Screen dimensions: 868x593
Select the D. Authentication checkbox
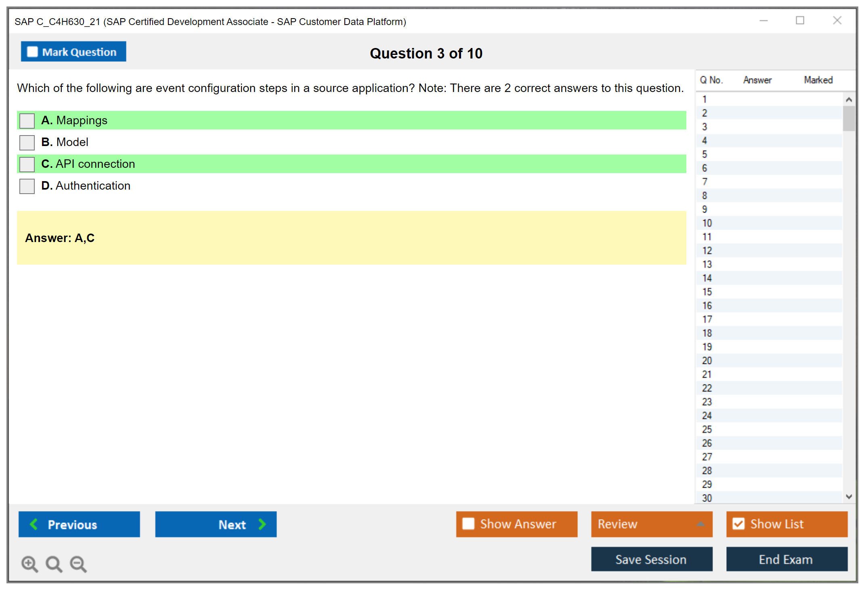click(27, 186)
